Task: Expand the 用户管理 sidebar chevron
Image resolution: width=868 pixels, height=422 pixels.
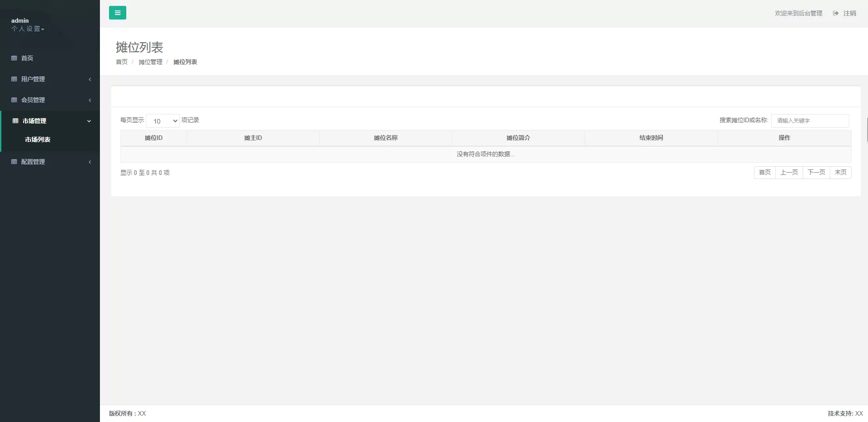Action: tap(90, 79)
